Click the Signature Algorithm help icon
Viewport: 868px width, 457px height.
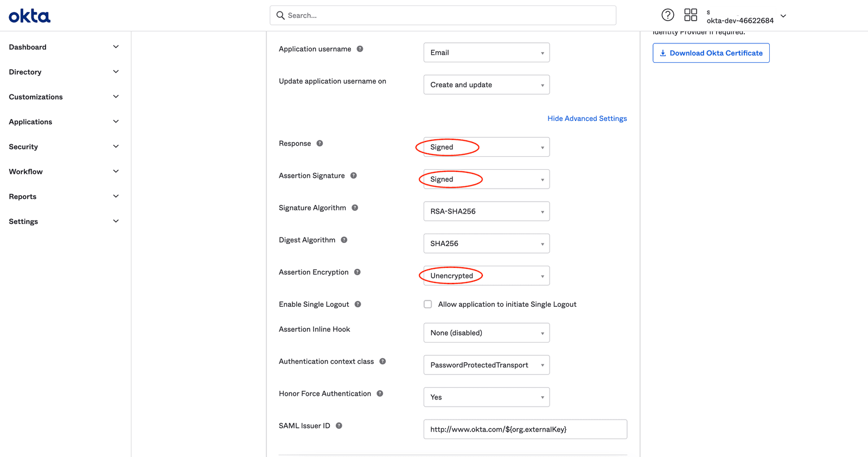tap(354, 207)
